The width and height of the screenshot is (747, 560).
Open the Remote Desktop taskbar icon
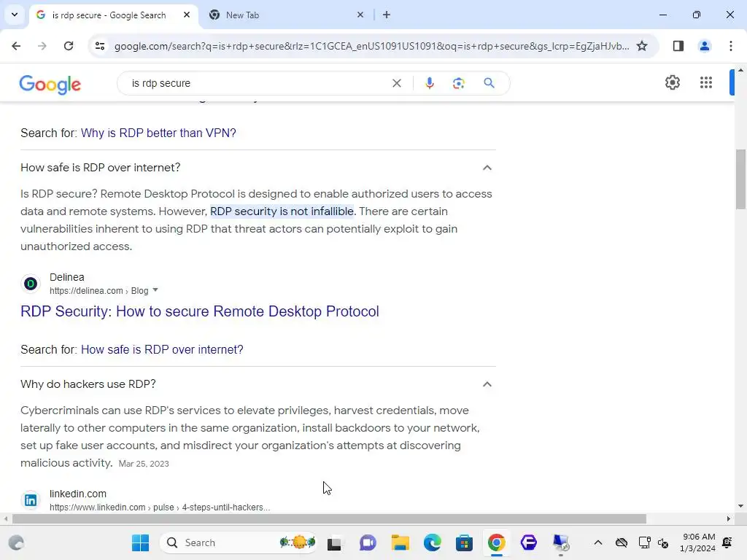(561, 542)
